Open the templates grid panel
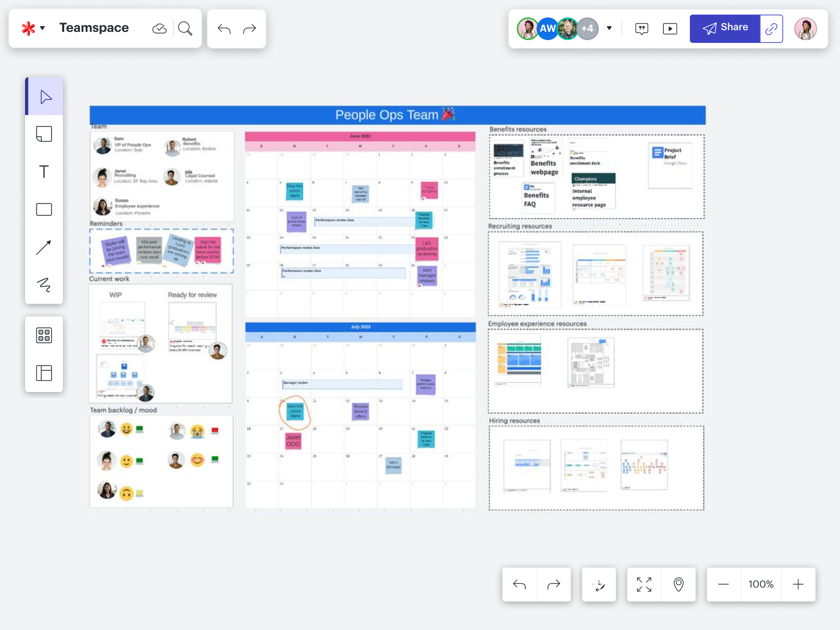 [x=44, y=335]
